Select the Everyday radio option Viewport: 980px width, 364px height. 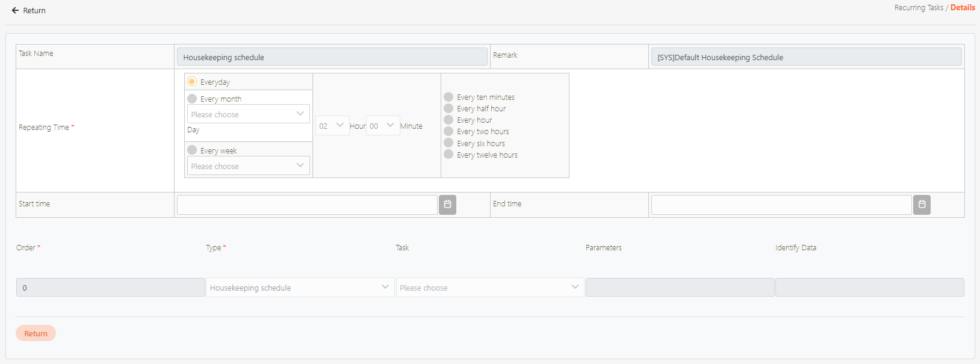192,82
